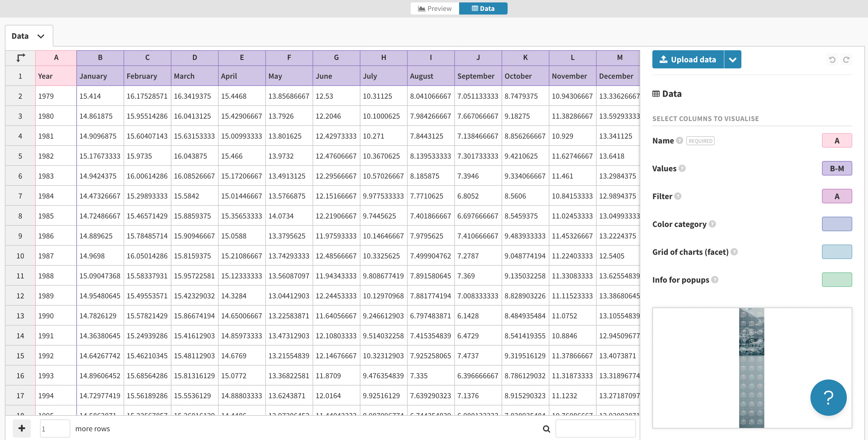The width and height of the screenshot is (868, 440).
Task: Switch to the Preview tab
Action: click(435, 8)
